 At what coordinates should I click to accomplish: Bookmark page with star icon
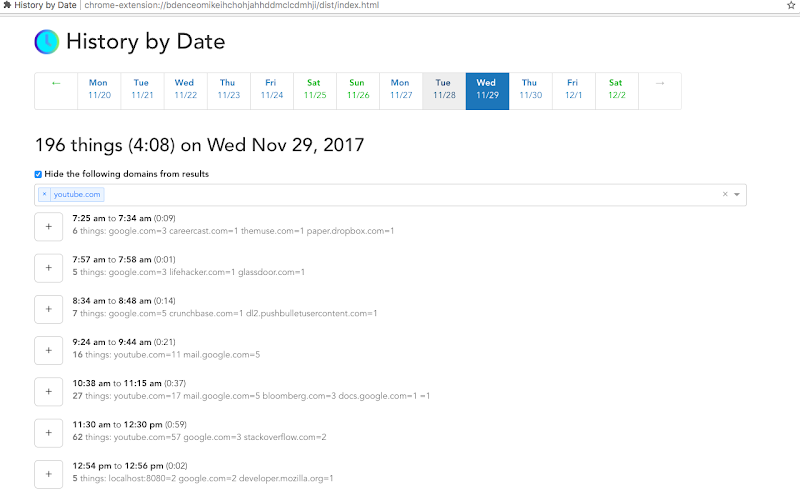click(x=791, y=5)
